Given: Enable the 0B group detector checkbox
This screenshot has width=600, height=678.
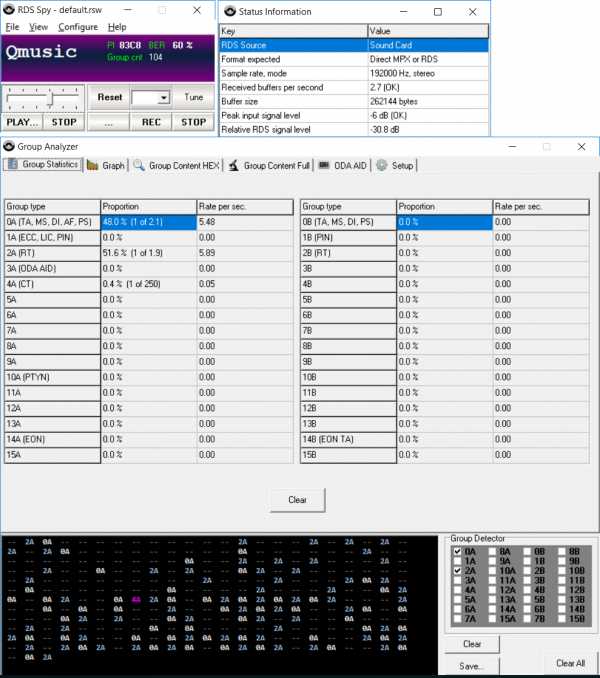Looking at the screenshot, I should point(527,551).
